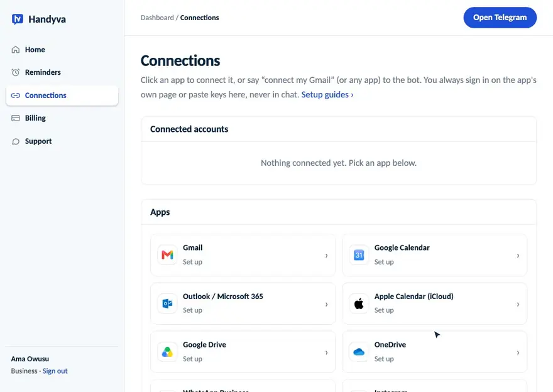
Task: Click the Outlook / Microsoft 365 title
Action: (223, 297)
